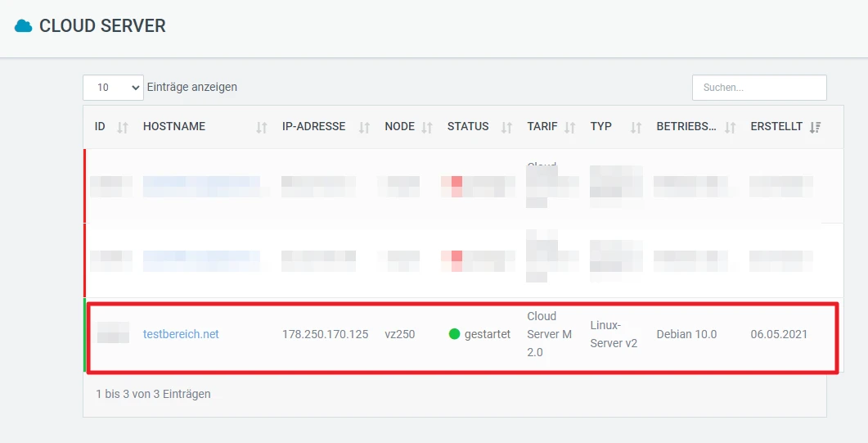Sort by Erstellt descending sort icon
The image size is (868, 443).
[815, 127]
